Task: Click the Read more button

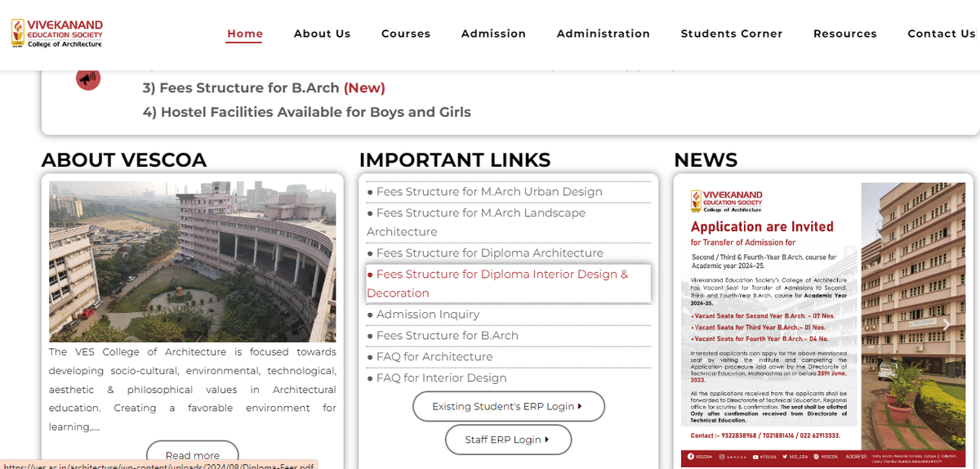Action: tap(193, 455)
